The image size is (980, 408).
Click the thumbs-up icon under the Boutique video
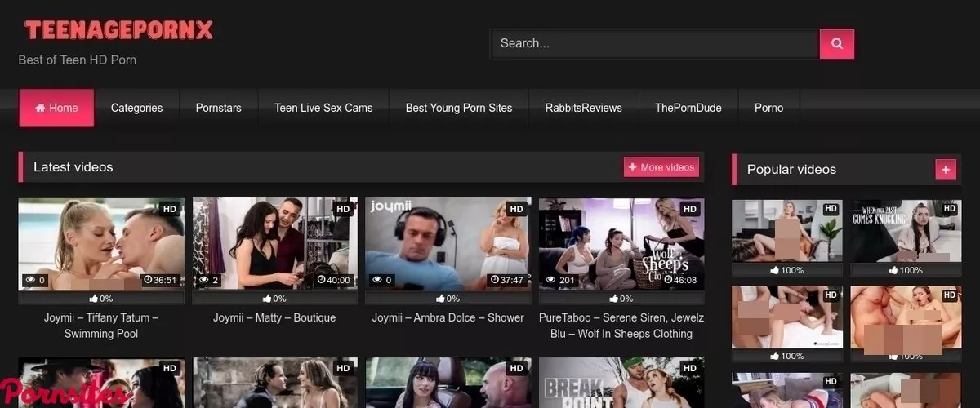point(267,299)
